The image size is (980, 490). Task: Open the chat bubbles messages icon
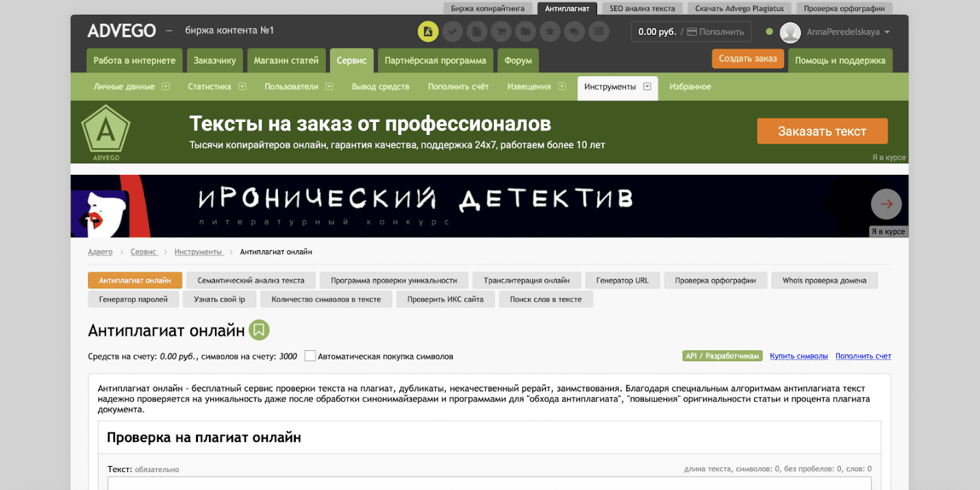pyautogui.click(x=575, y=32)
